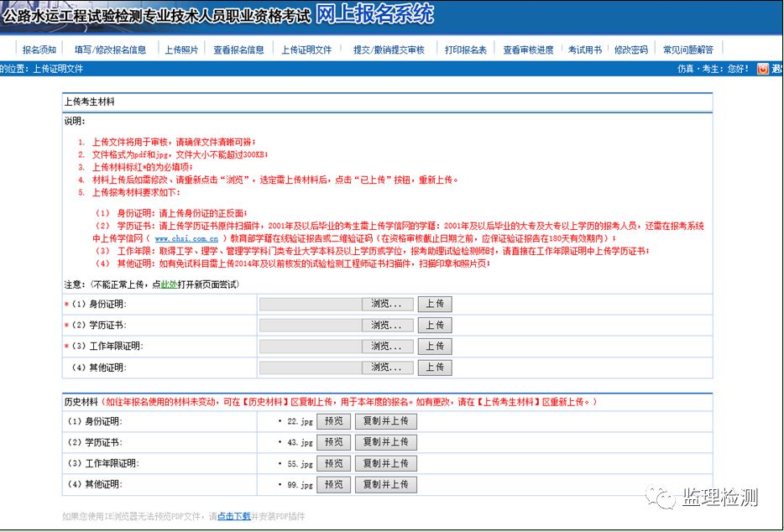
Task: Click 上传 button for 工作年限证明
Action: click(435, 346)
